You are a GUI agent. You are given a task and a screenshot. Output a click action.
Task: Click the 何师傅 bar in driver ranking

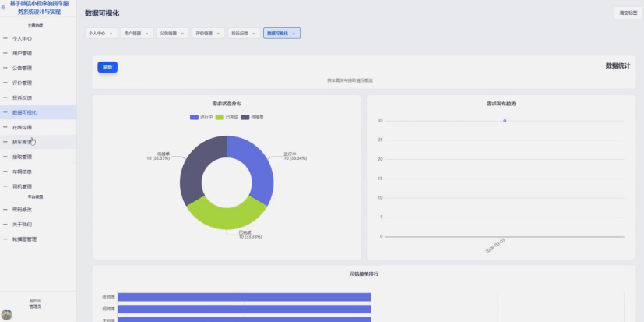(245, 309)
